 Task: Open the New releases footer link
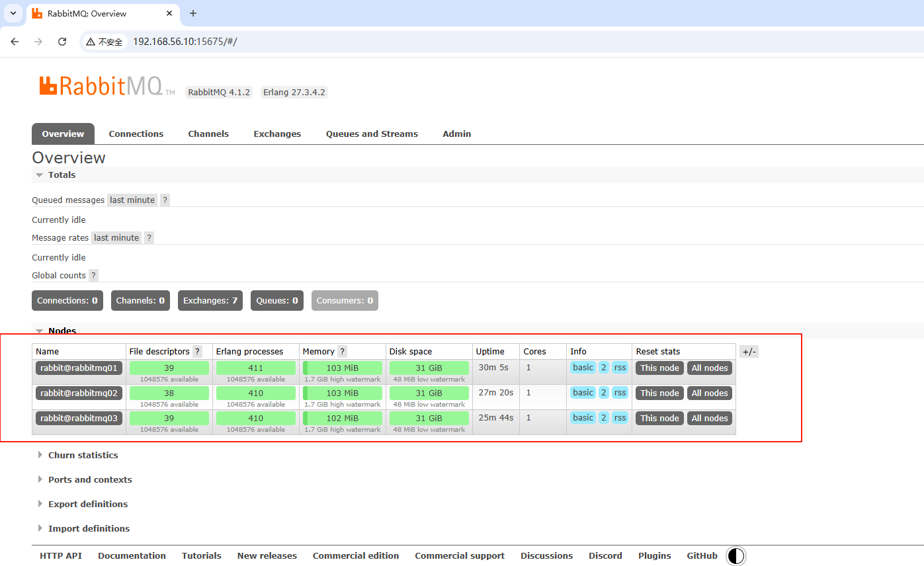[x=267, y=556]
